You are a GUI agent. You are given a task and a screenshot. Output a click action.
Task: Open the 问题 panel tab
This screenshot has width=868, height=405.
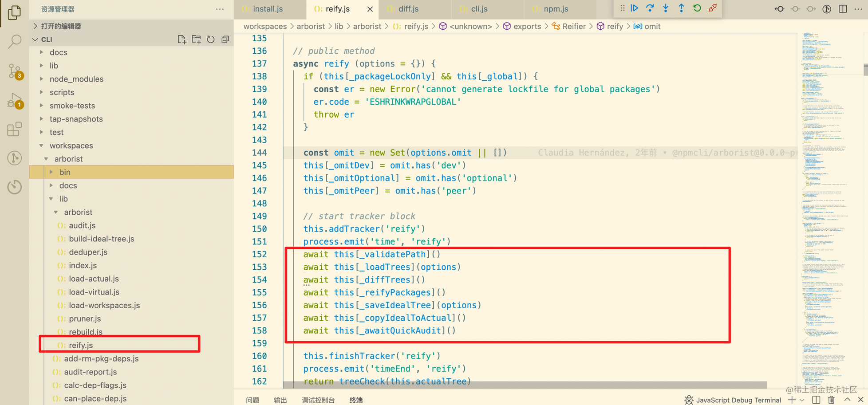tap(253, 400)
